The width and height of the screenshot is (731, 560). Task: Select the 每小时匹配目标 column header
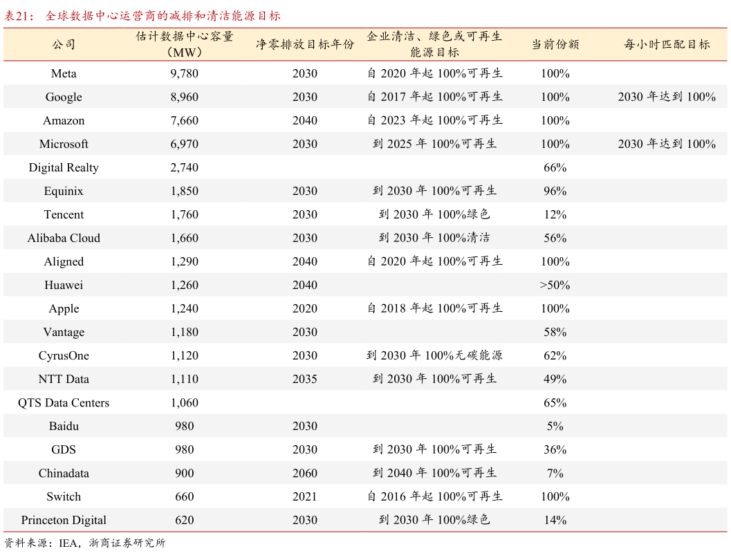pyautogui.click(x=667, y=44)
